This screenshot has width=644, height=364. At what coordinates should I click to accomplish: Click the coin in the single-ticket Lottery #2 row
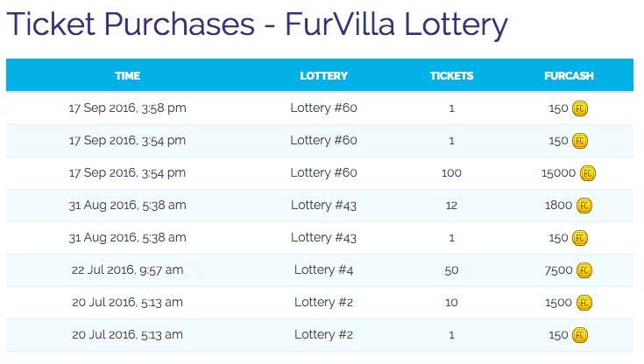click(580, 335)
